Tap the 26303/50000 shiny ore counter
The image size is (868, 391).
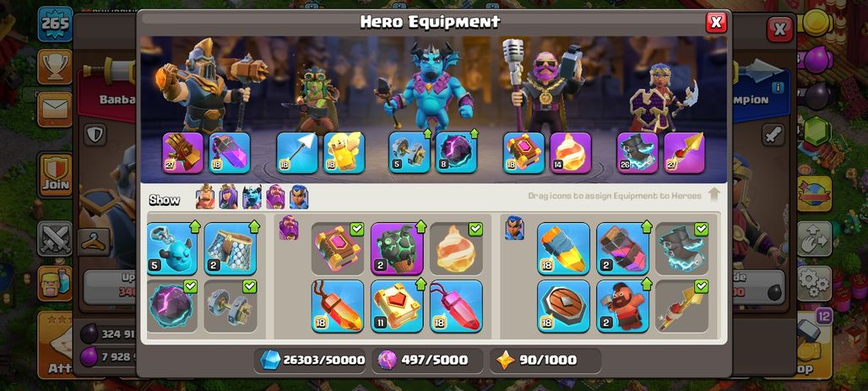312,360
